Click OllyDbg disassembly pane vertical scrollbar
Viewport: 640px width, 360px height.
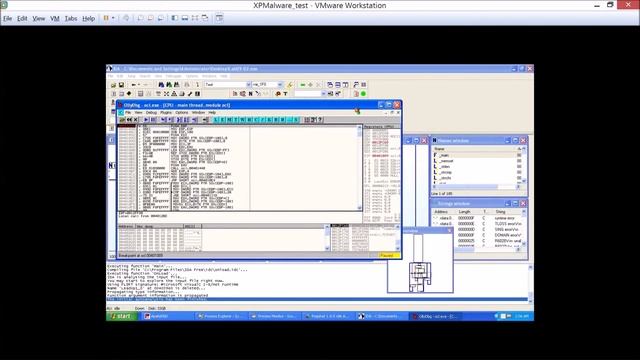coord(360,168)
